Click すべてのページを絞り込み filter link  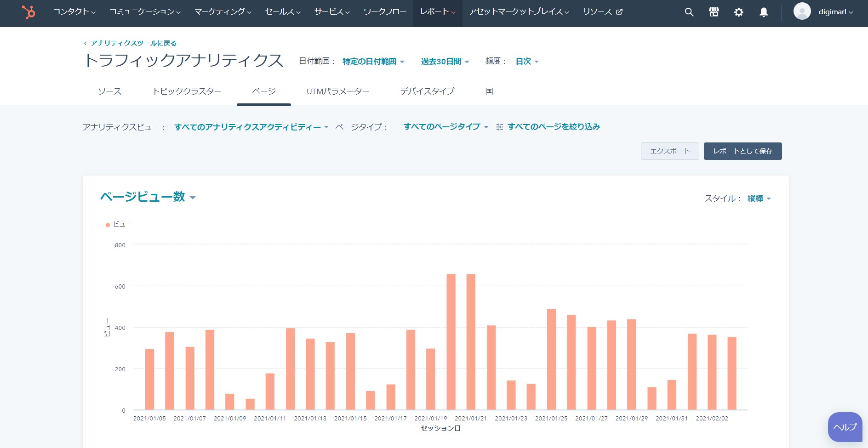click(554, 127)
